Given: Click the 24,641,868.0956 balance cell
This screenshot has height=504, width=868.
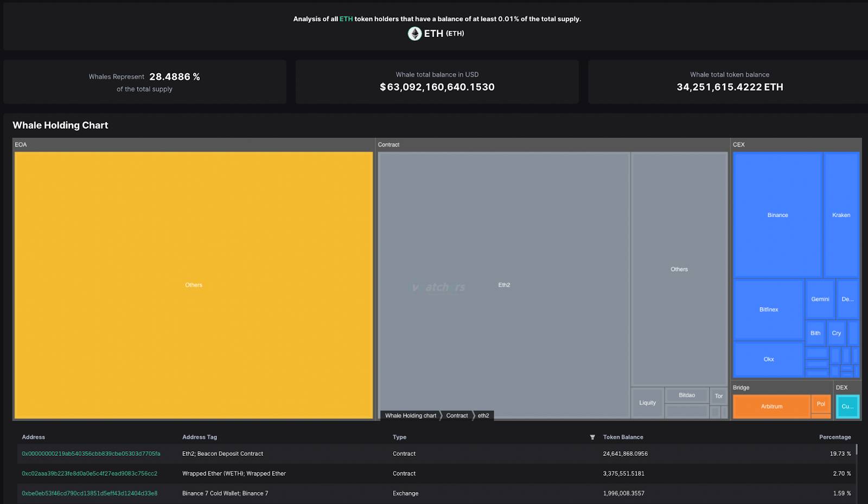Looking at the screenshot, I should pyautogui.click(x=625, y=454).
